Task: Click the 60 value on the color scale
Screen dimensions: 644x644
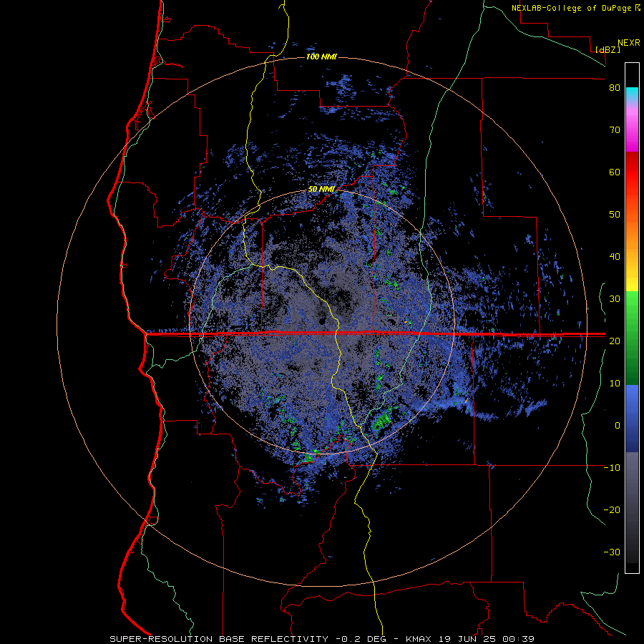Action: (x=615, y=172)
